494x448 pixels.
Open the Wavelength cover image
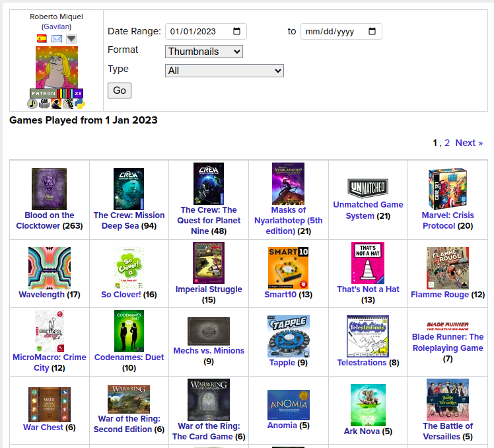(50, 268)
